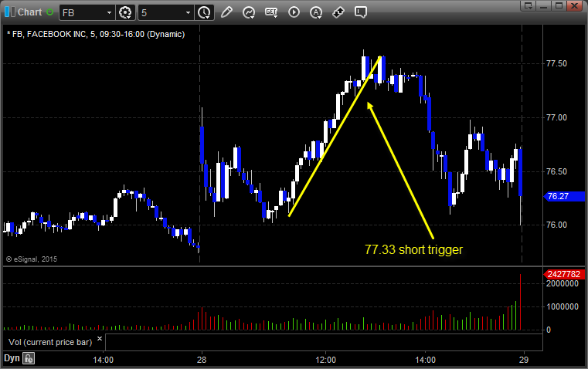Expand the interval 5 dropdown arrow

click(x=188, y=12)
